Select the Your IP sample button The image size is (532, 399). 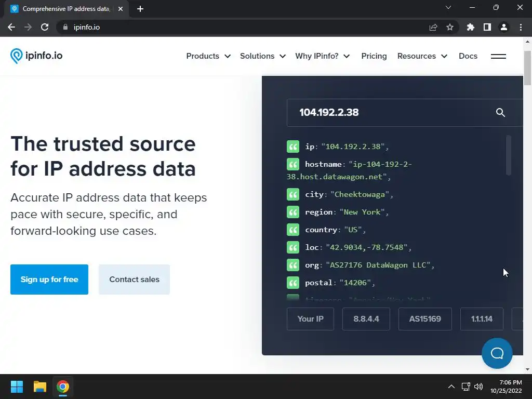311,319
